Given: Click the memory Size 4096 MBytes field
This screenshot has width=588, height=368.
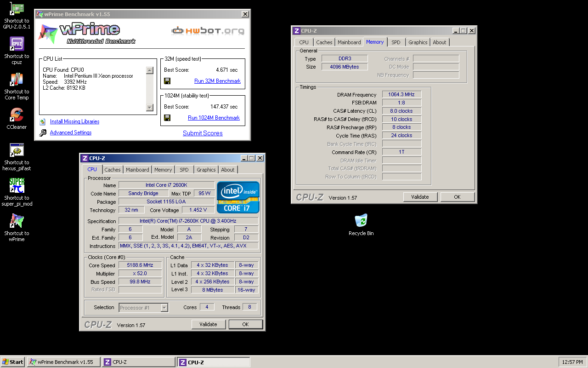Looking at the screenshot, I should pos(345,67).
